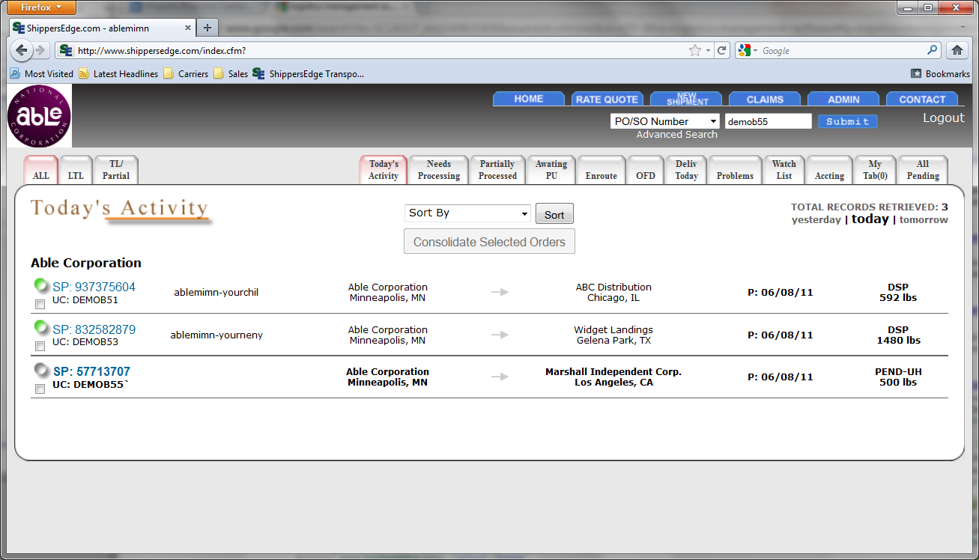
Task: Open ShippersEdge Transpo bookmark
Action: pos(309,74)
